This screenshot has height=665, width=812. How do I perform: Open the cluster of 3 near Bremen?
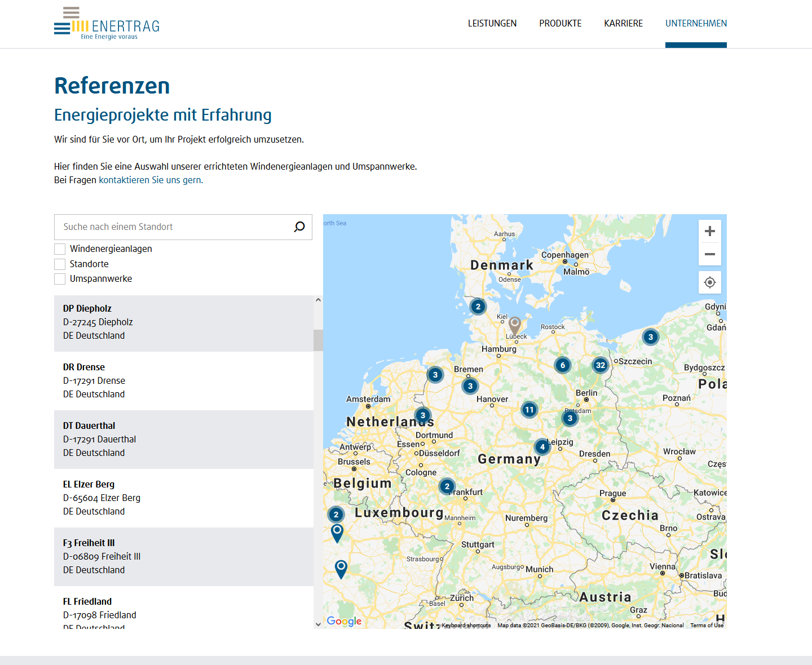[x=470, y=386]
